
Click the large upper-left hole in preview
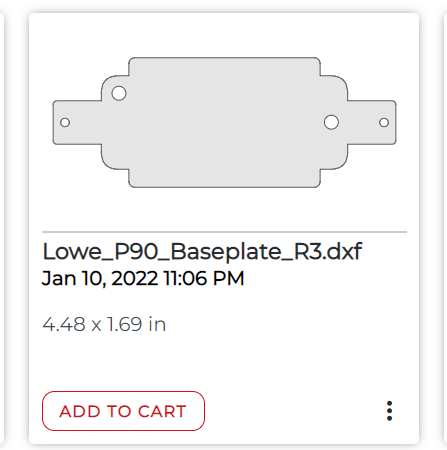119,93
